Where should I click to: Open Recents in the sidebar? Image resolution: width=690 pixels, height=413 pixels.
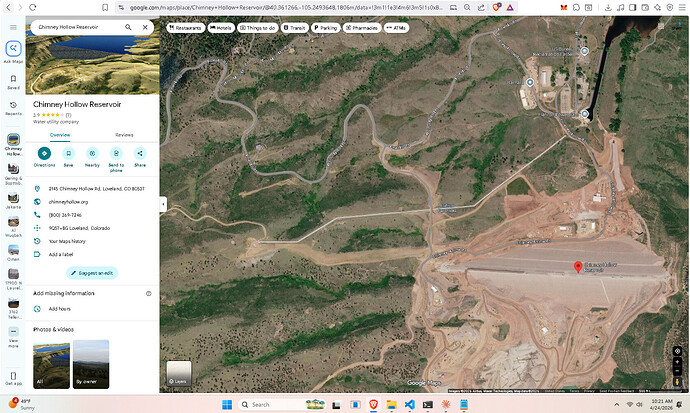pyautogui.click(x=13, y=108)
